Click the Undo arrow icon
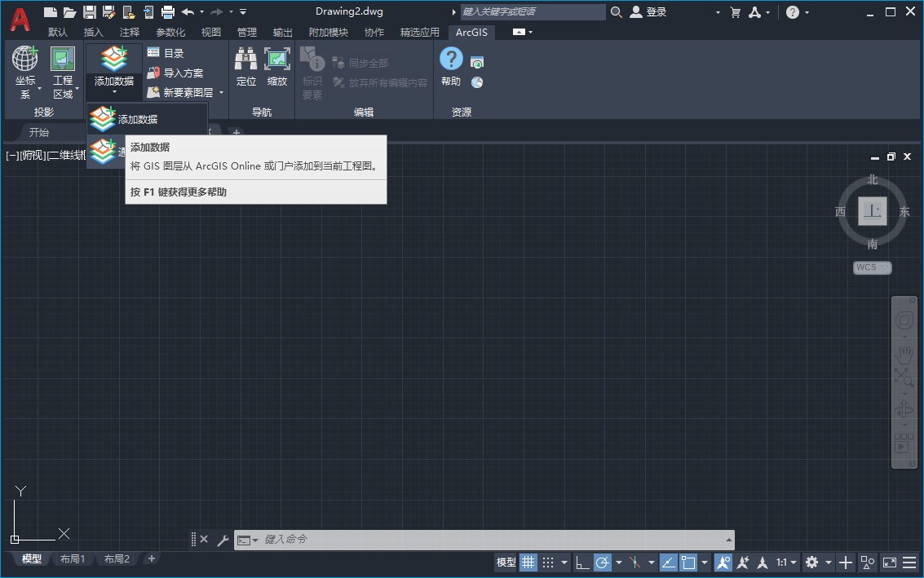Image resolution: width=924 pixels, height=578 pixels. [188, 12]
